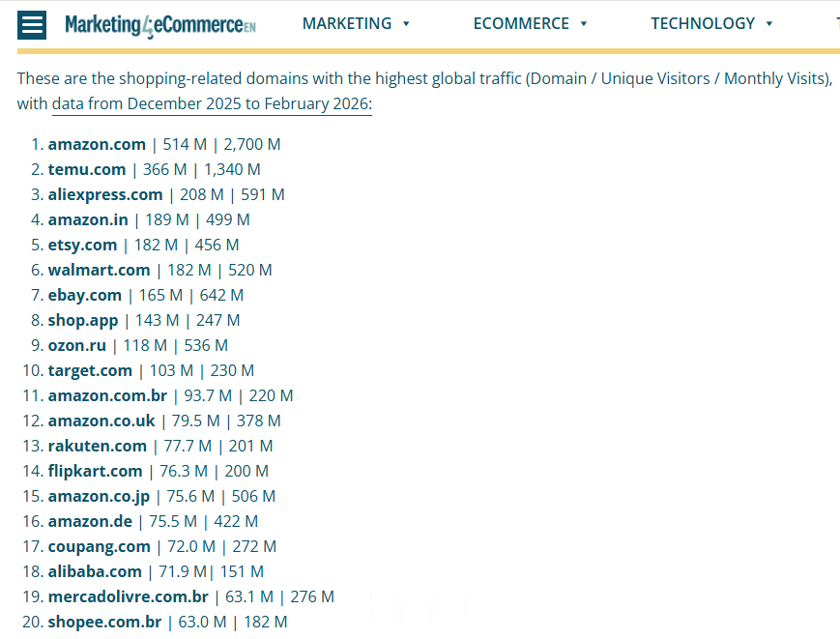
Task: Click ebay.com's 642 M visits value
Action: coord(221,296)
